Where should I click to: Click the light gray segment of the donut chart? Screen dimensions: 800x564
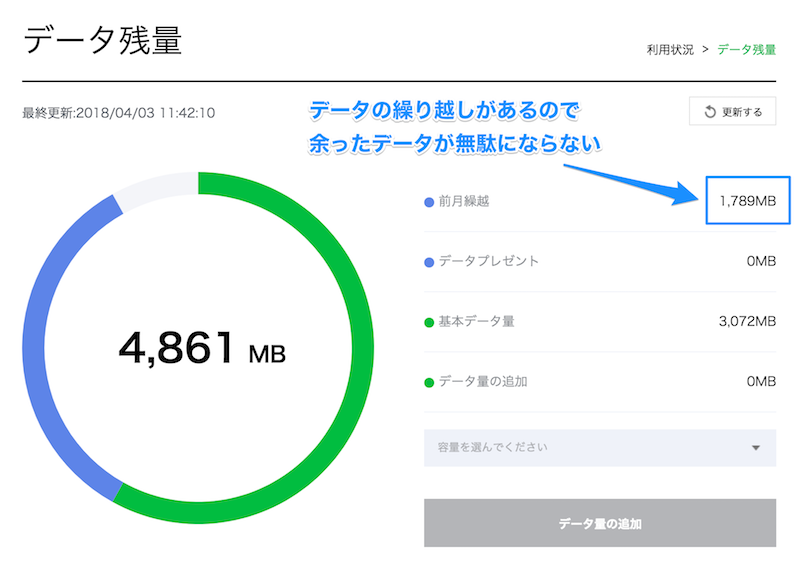click(156, 189)
